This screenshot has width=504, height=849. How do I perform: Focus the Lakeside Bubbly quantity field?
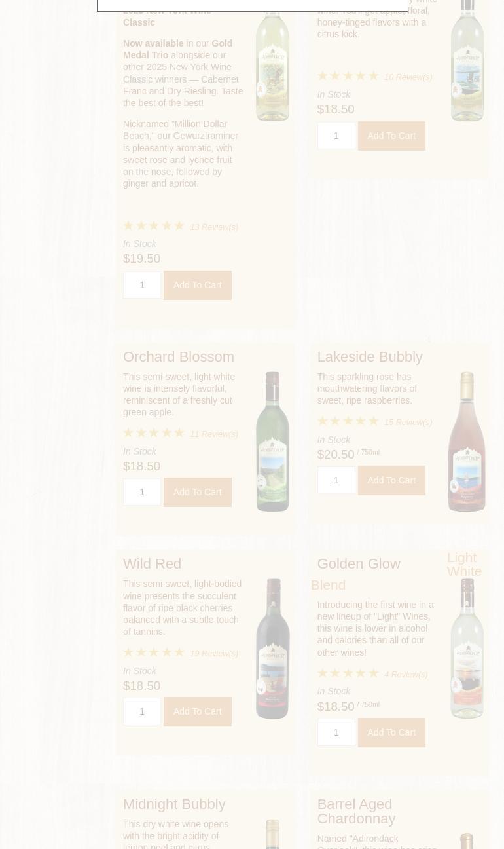336,480
